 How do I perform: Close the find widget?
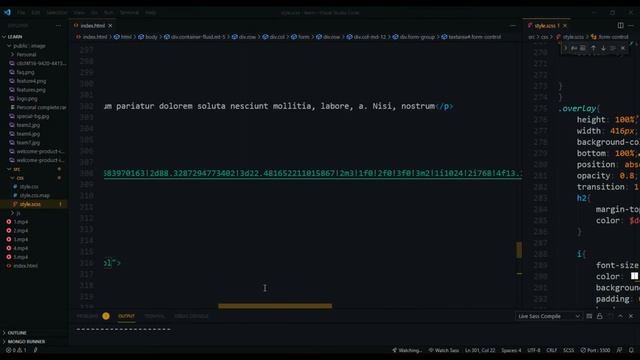click(x=623, y=48)
